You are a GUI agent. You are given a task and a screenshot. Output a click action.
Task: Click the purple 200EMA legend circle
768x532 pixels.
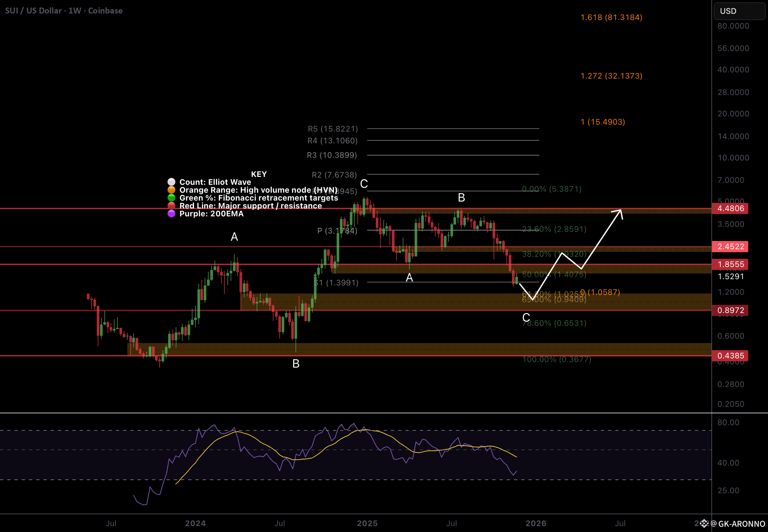pos(171,214)
